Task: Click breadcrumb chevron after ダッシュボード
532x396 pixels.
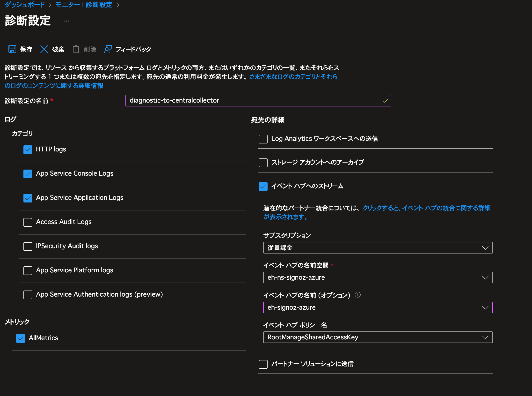Action: (x=50, y=5)
